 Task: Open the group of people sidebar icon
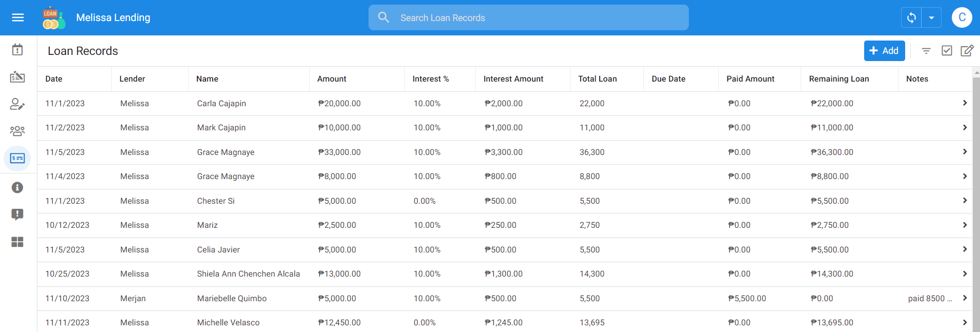[x=17, y=131]
